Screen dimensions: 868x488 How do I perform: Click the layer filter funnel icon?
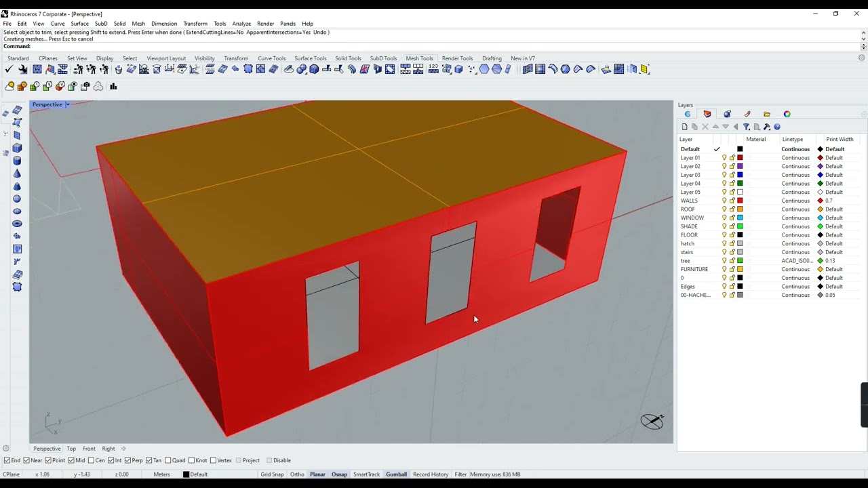[746, 127]
